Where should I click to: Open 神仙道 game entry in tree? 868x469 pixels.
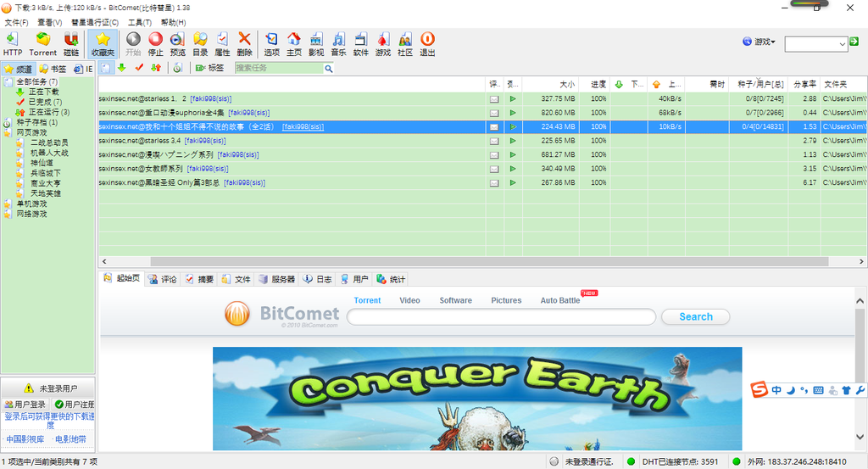tap(42, 163)
